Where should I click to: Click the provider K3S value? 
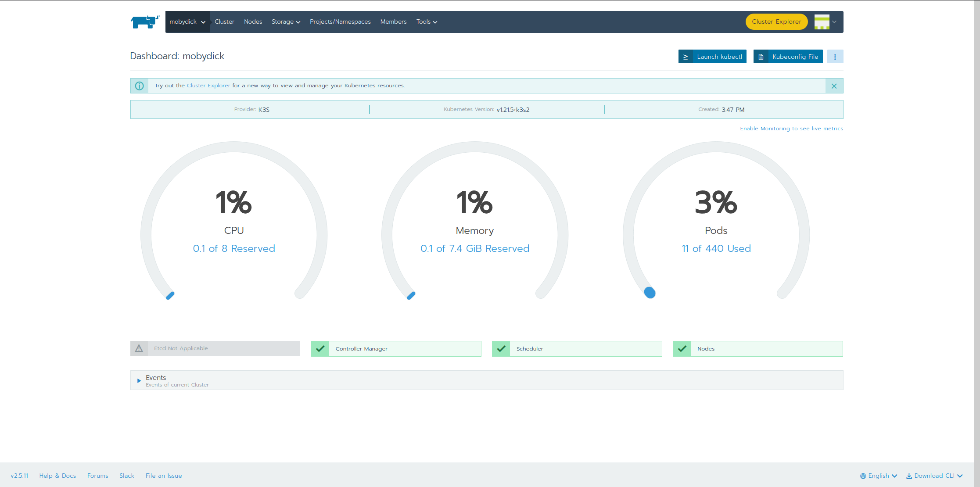264,110
